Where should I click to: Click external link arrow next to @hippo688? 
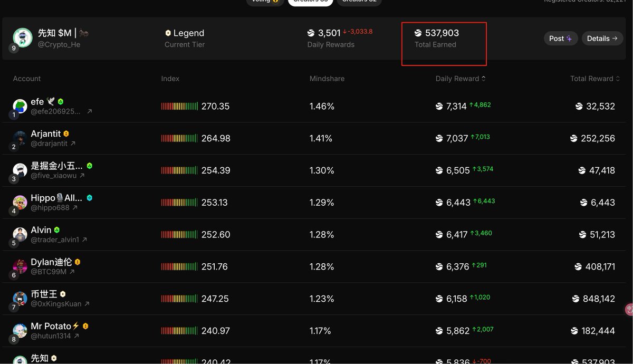(75, 208)
